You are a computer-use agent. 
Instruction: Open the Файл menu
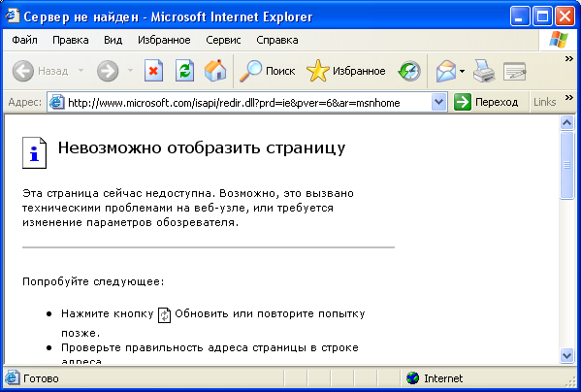[x=24, y=40]
